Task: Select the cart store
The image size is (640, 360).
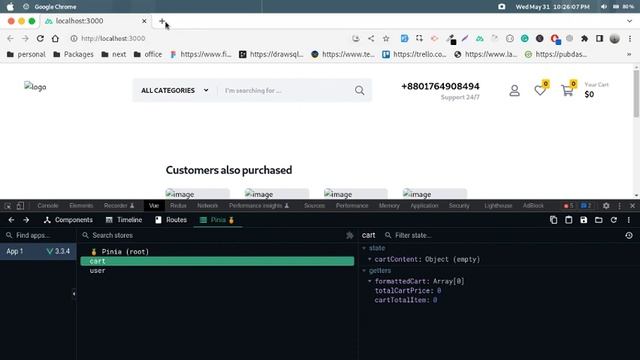Action: [x=217, y=261]
